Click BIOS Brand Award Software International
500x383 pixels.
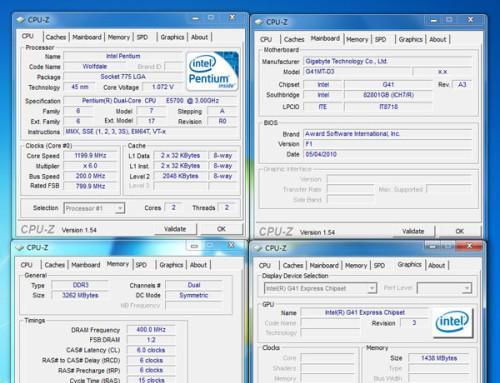tap(388, 134)
